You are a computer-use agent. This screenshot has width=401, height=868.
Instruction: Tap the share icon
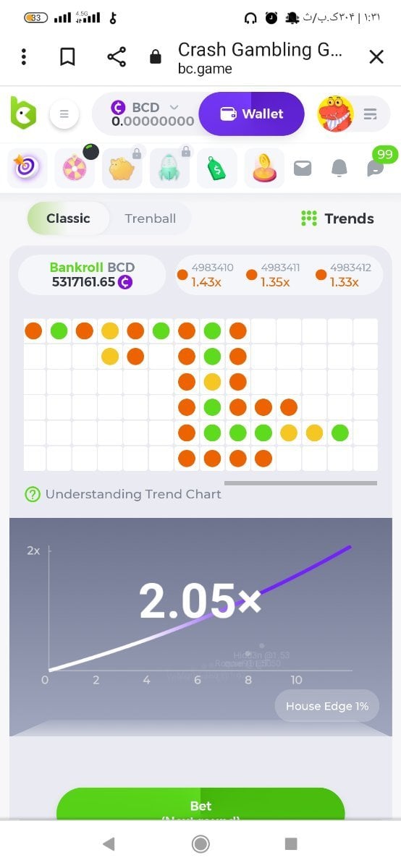[x=117, y=56]
